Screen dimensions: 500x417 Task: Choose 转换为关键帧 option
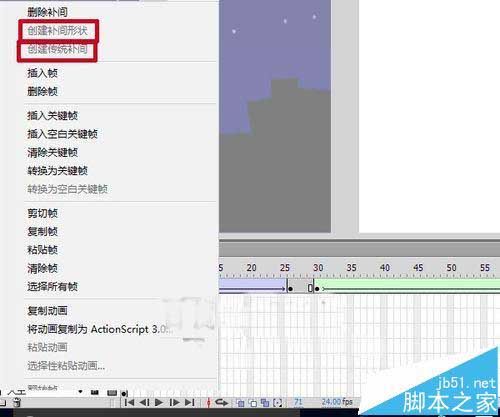(x=57, y=171)
